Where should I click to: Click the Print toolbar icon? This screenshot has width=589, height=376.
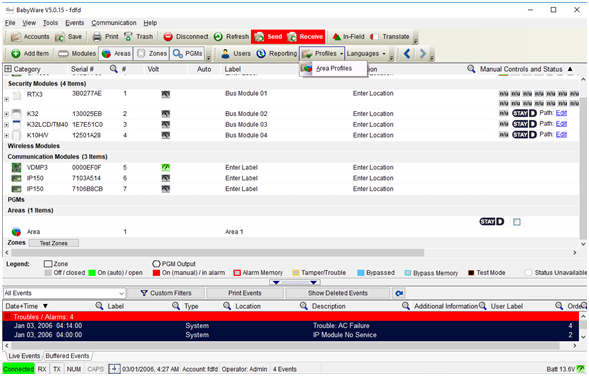coord(106,37)
